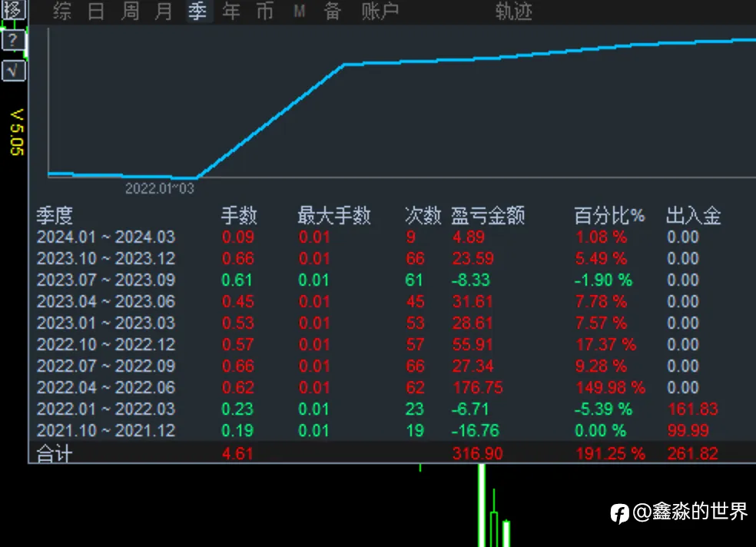Click percentage value 17.37 %

(605, 345)
